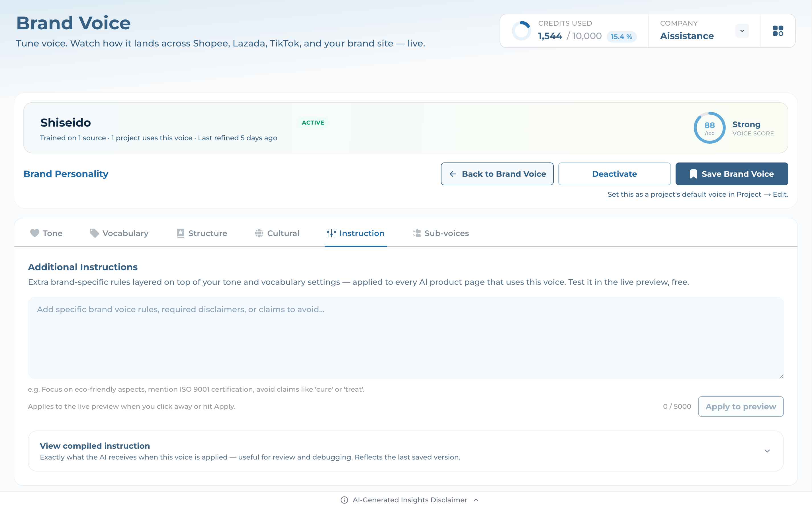The height and width of the screenshot is (508, 812).
Task: Click the 0 / 5000 character counter
Action: coord(677,407)
